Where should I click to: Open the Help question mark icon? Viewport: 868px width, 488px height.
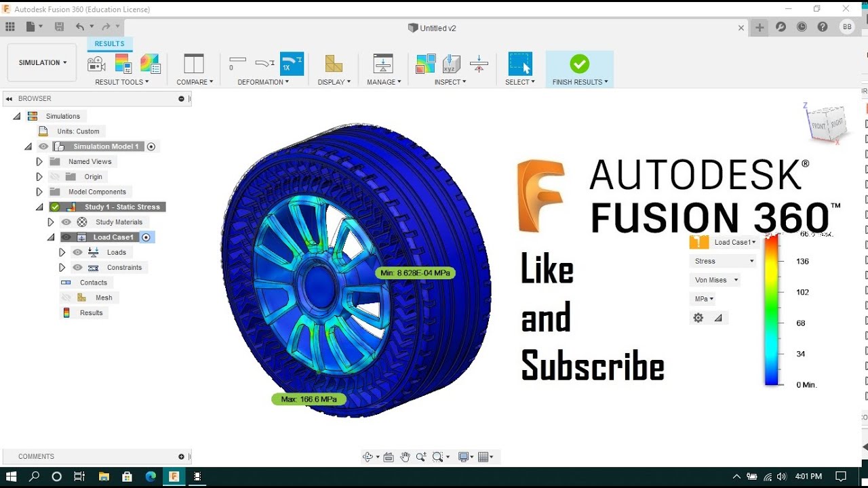tap(823, 27)
